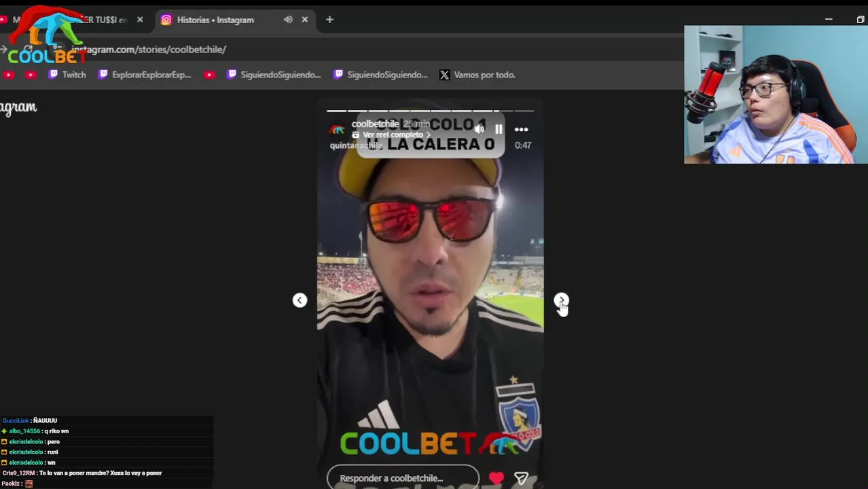868x489 pixels.
Task: Close the Historias • Instagram tab
Action: (304, 20)
